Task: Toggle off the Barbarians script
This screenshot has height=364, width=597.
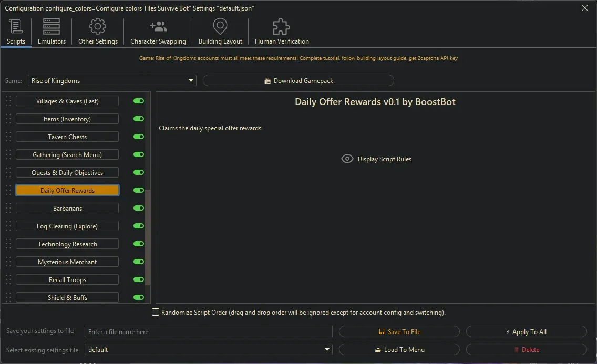Action: (x=138, y=208)
